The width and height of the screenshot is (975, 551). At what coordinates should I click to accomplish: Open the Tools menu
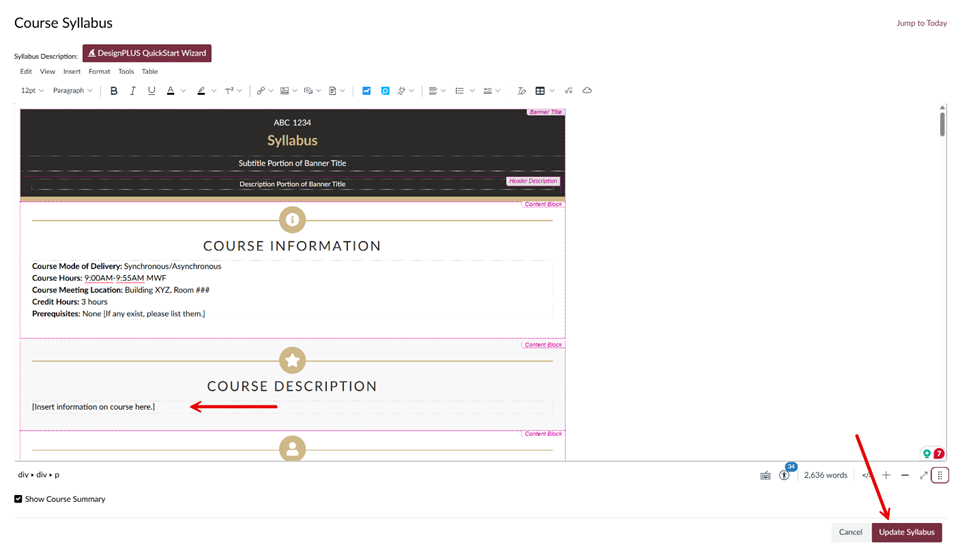(126, 72)
